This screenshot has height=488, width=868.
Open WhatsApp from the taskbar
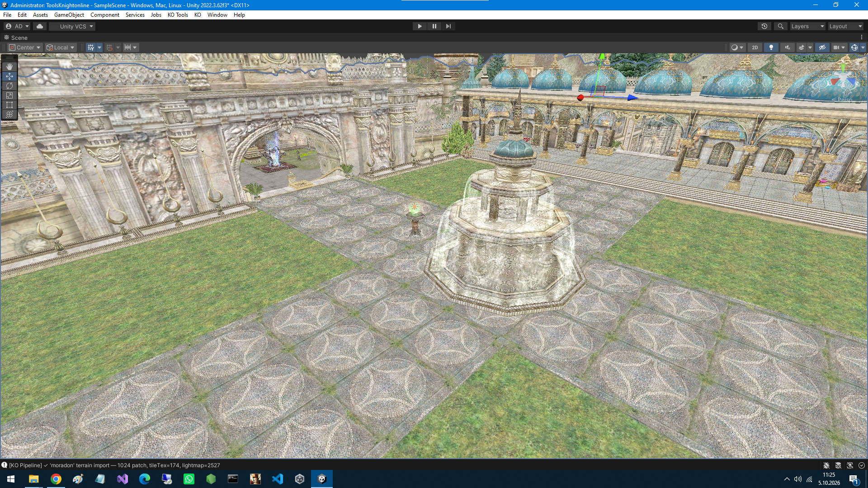(x=189, y=479)
